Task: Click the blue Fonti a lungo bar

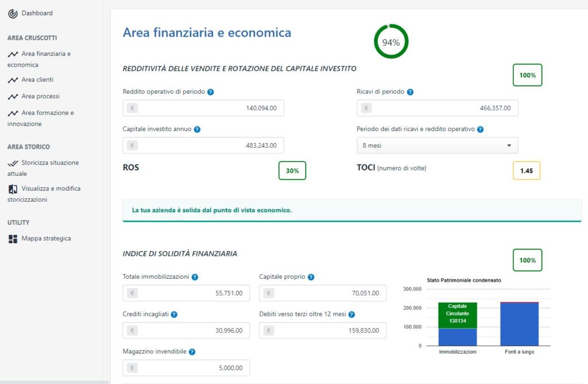Action: [519, 324]
